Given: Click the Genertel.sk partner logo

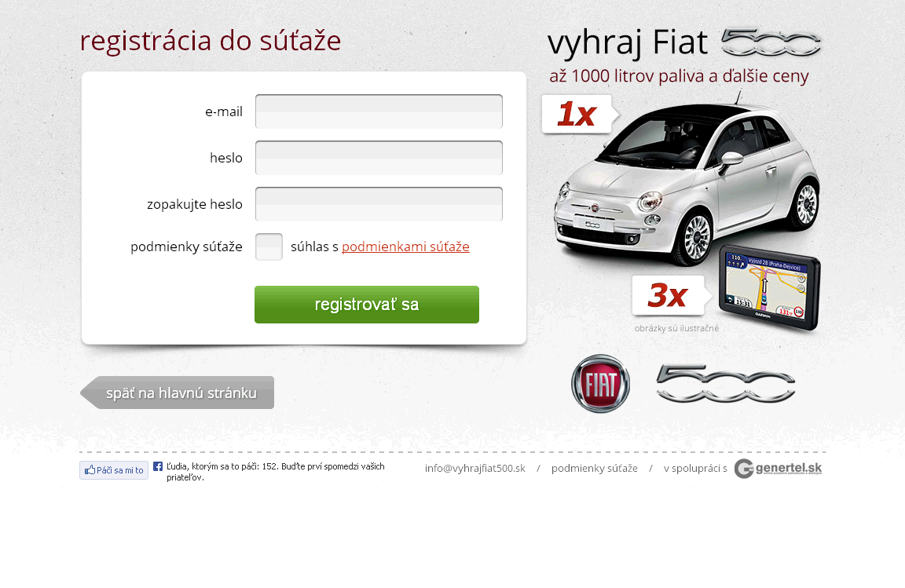Looking at the screenshot, I should click(778, 469).
